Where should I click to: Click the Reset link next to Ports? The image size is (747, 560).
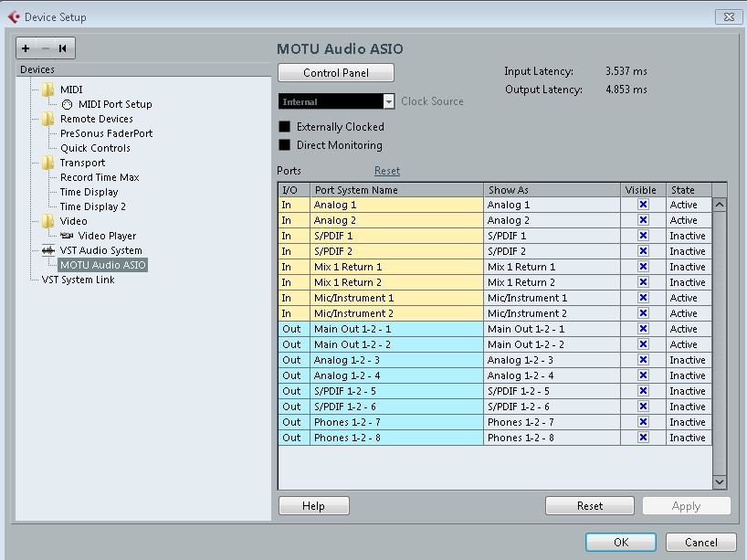[x=387, y=171]
